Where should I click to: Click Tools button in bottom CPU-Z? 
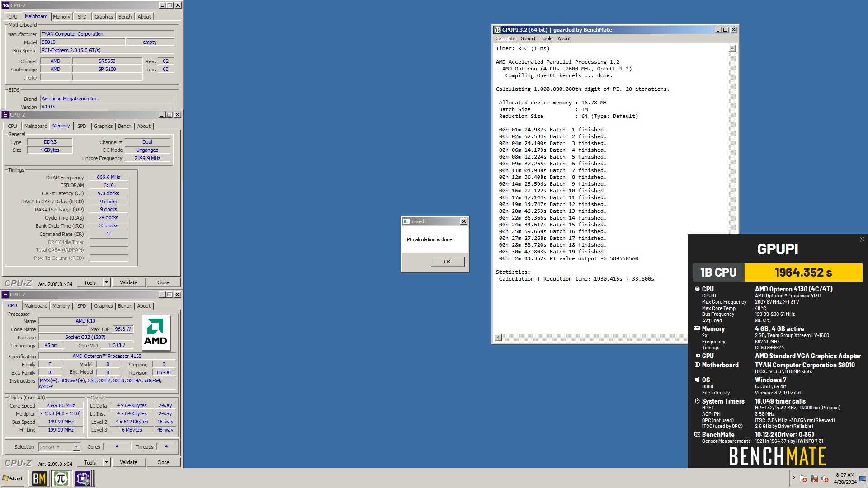pyautogui.click(x=90, y=462)
